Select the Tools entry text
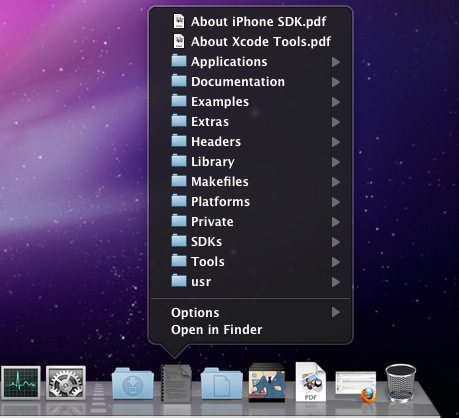The image size is (459, 419). pyautogui.click(x=208, y=262)
